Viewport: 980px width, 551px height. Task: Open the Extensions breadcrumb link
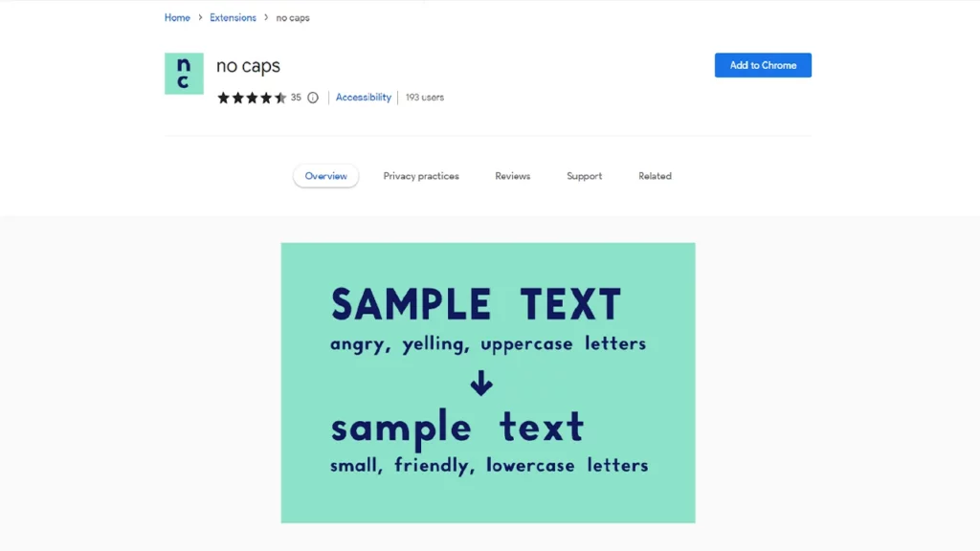pos(233,18)
